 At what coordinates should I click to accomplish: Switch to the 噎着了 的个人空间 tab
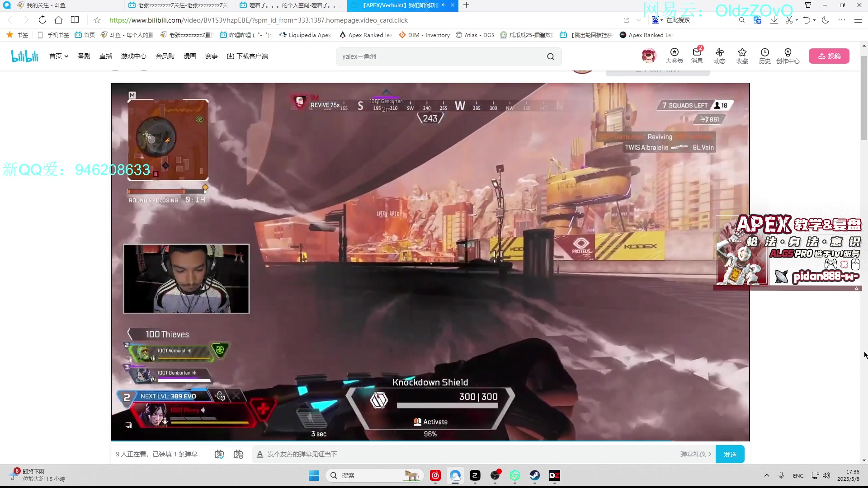point(291,5)
